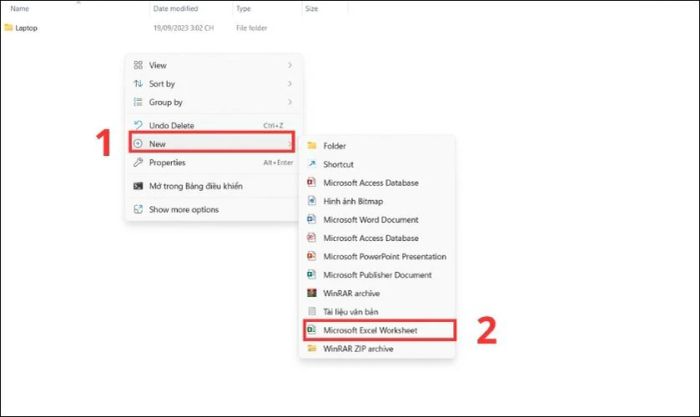The width and height of the screenshot is (700, 417).
Task: Choose Undo Delete from context menu
Action: point(211,125)
